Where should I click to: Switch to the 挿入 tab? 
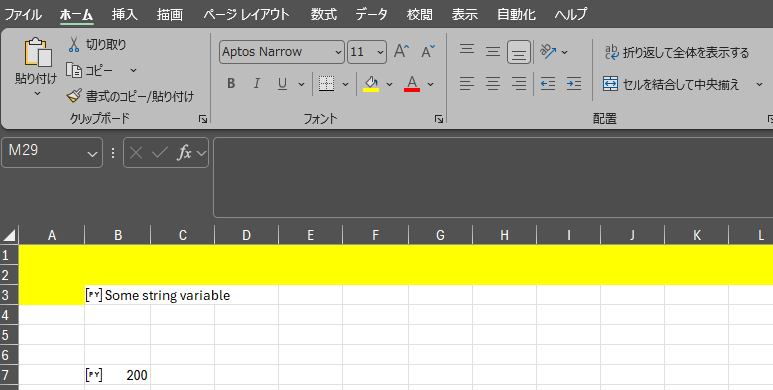point(124,14)
